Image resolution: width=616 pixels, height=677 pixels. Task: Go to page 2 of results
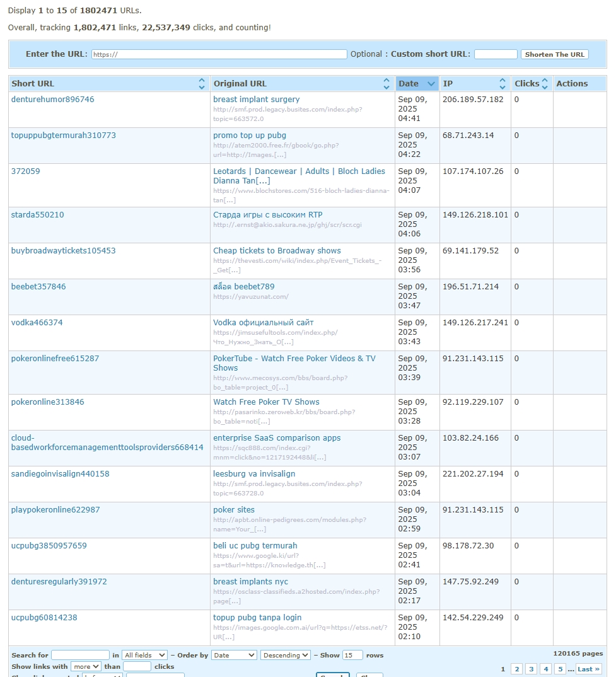(x=517, y=669)
